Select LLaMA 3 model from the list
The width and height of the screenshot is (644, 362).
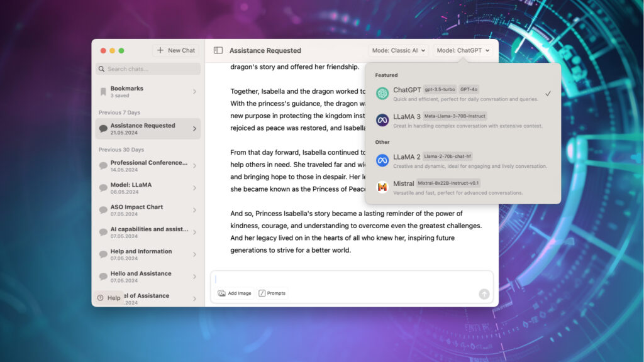(x=463, y=120)
